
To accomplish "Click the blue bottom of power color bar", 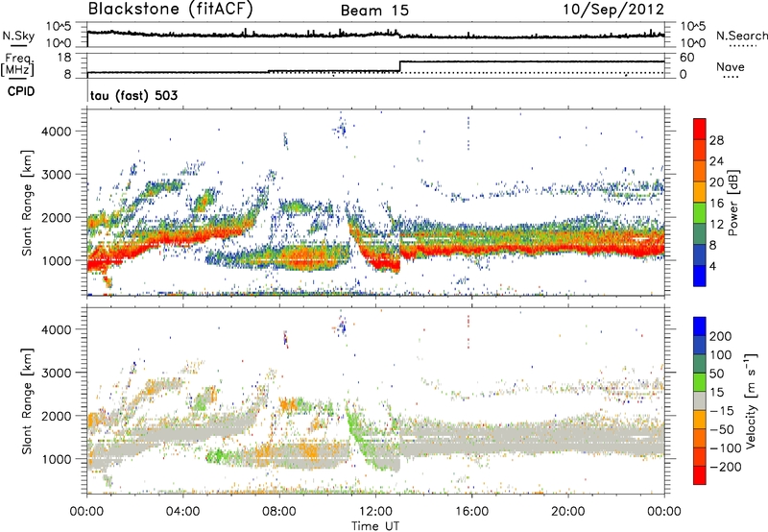I will tap(700, 276).
